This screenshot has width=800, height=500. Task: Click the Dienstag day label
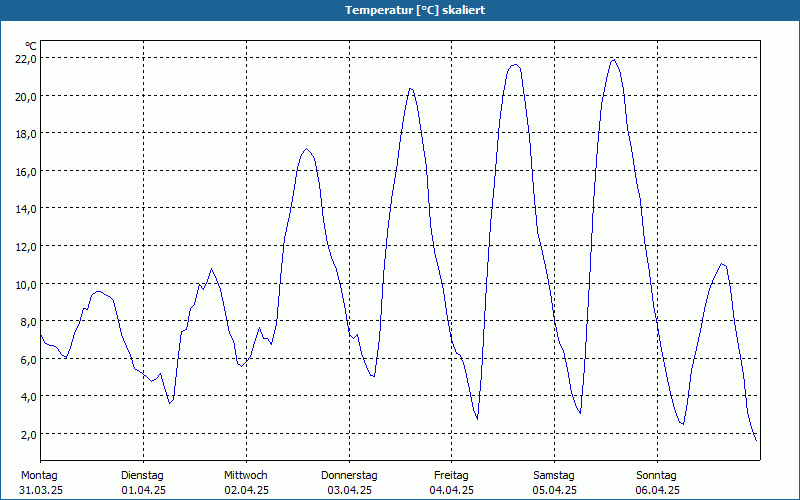point(142,476)
